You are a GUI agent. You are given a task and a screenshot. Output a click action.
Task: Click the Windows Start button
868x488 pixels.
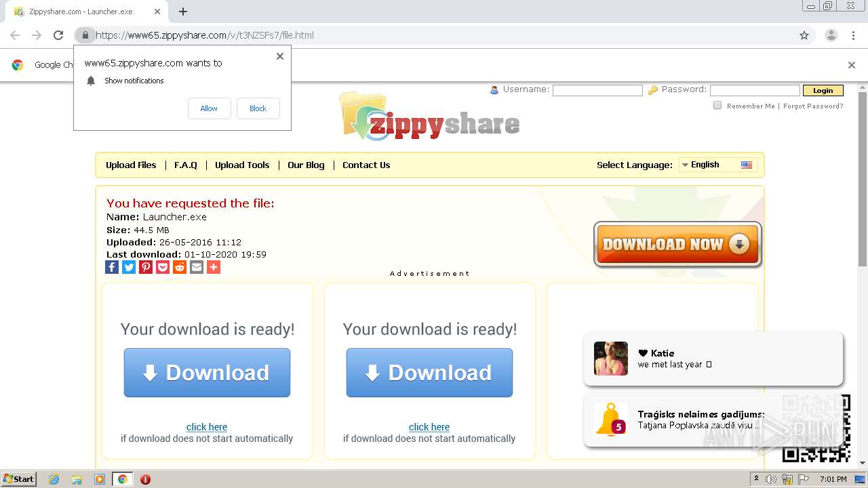[x=19, y=479]
